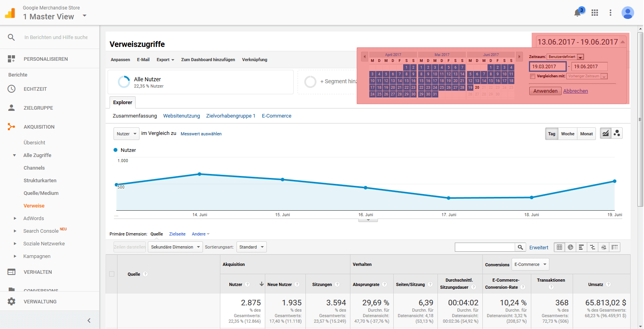The width and height of the screenshot is (644, 329).
Task: Click the Anwenden button
Action: click(x=545, y=91)
